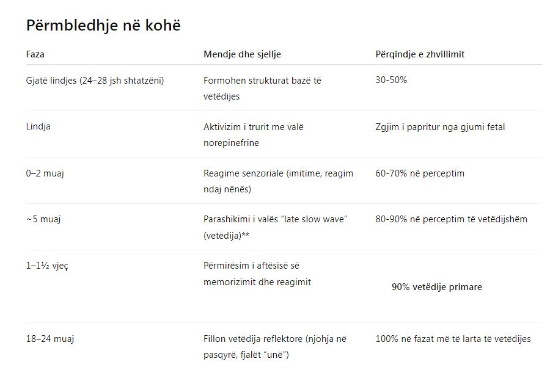Click the Përqindje e zhvillimit column header
This screenshot has height=392, width=550.
[420, 54]
